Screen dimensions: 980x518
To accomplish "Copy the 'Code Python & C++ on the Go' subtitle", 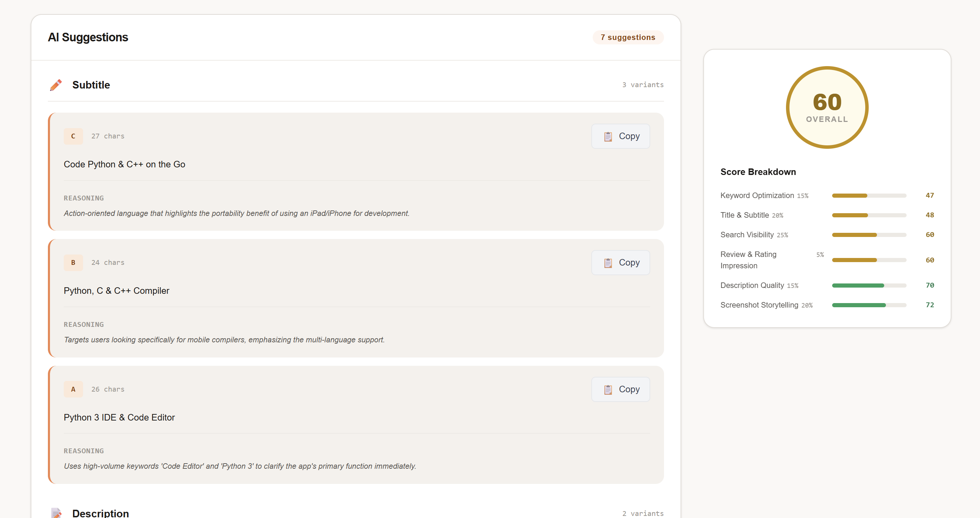I will click(621, 136).
